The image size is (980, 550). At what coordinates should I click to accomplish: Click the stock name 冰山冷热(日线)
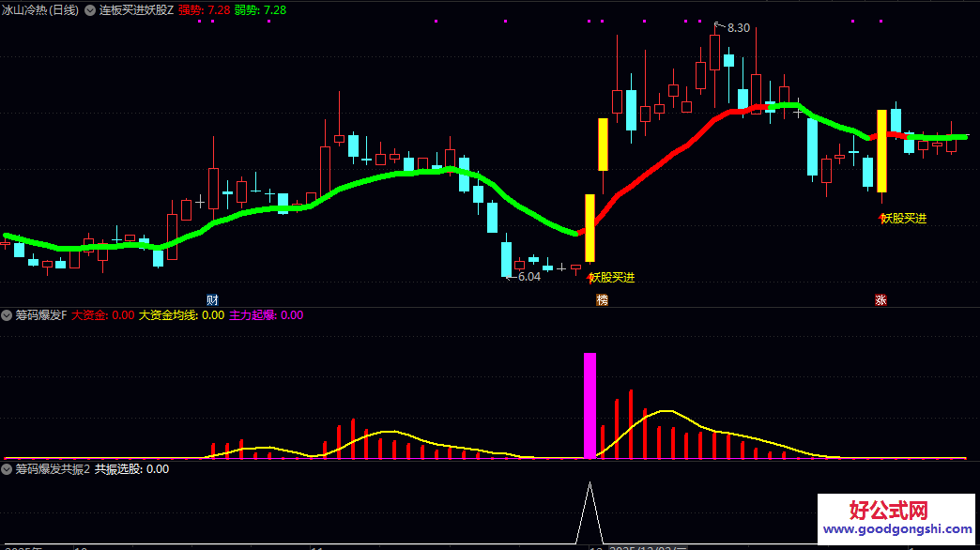(40, 10)
